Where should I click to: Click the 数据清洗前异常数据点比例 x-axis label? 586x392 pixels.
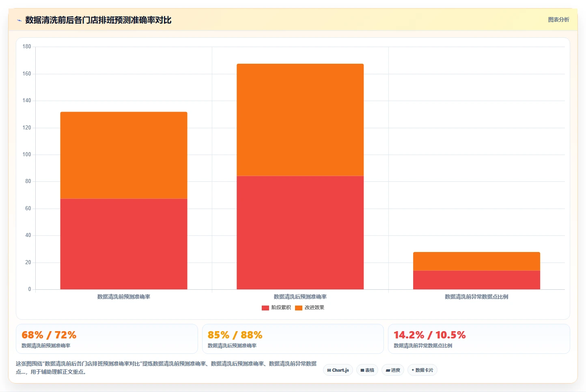tap(476, 297)
